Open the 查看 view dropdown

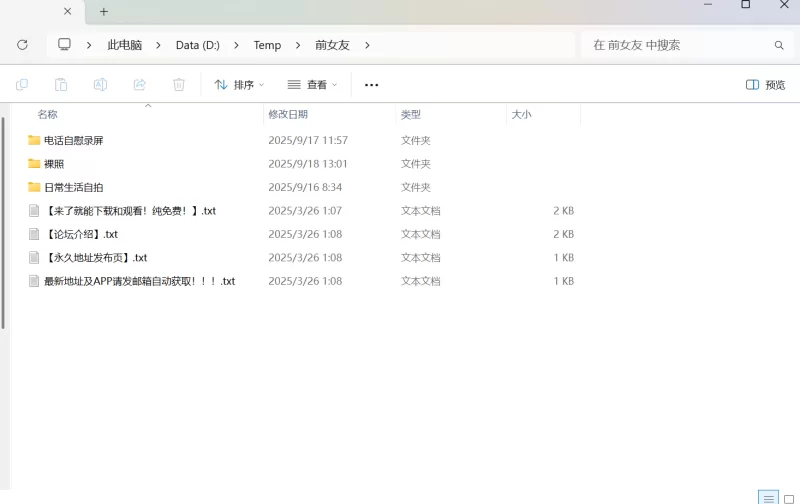(x=312, y=85)
